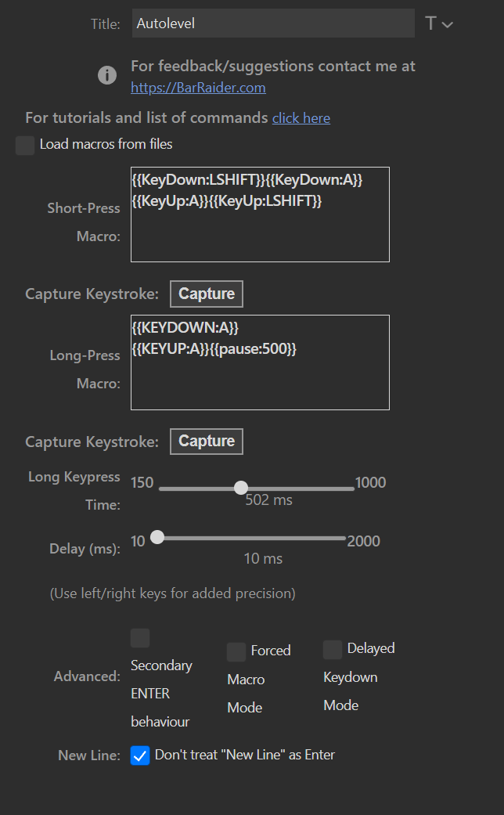This screenshot has width=504, height=815.
Task: Click inside the Short-Press Macro text box
Action: tap(260, 215)
